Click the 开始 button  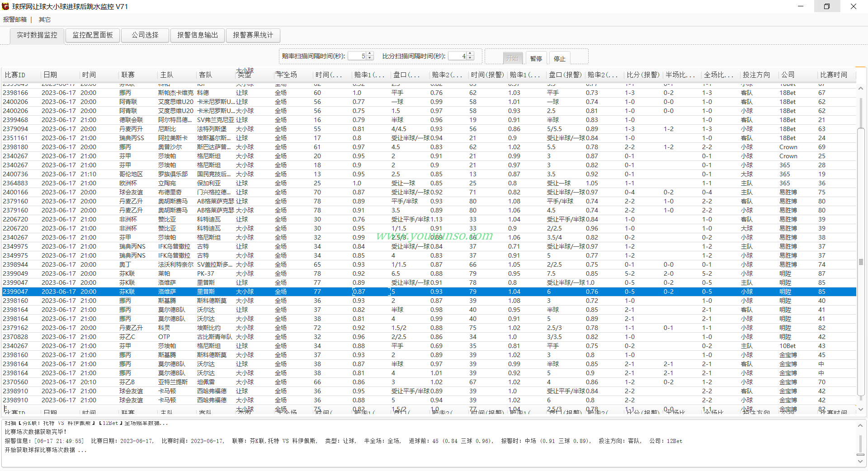coord(513,58)
